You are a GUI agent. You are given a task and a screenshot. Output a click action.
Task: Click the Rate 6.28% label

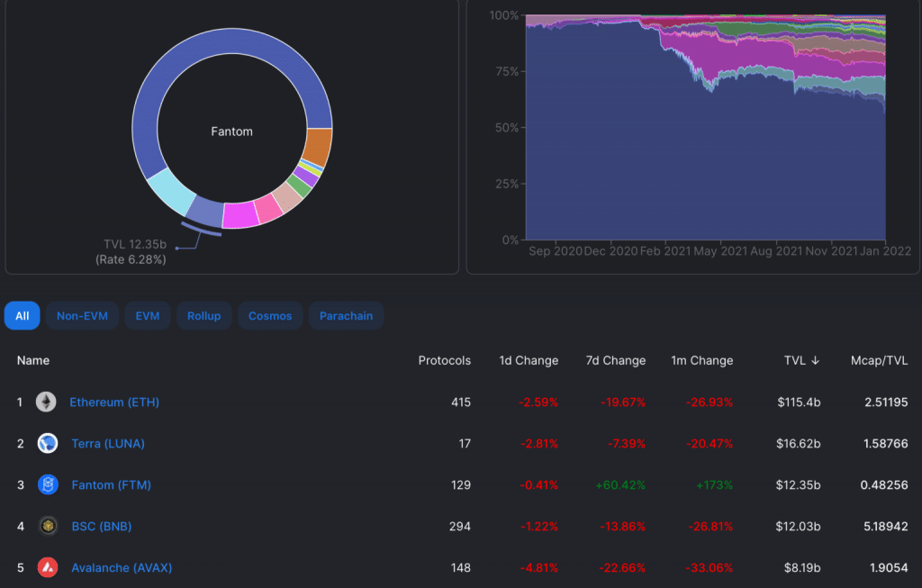point(131,259)
